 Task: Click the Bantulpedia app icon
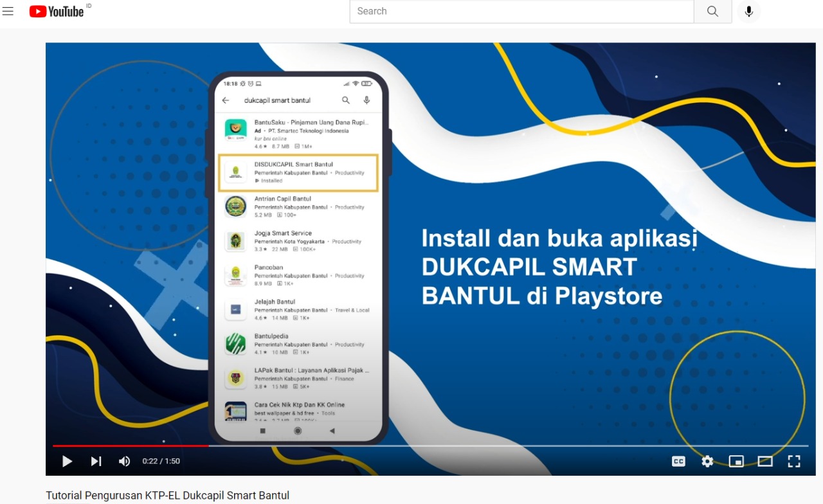[x=235, y=344]
